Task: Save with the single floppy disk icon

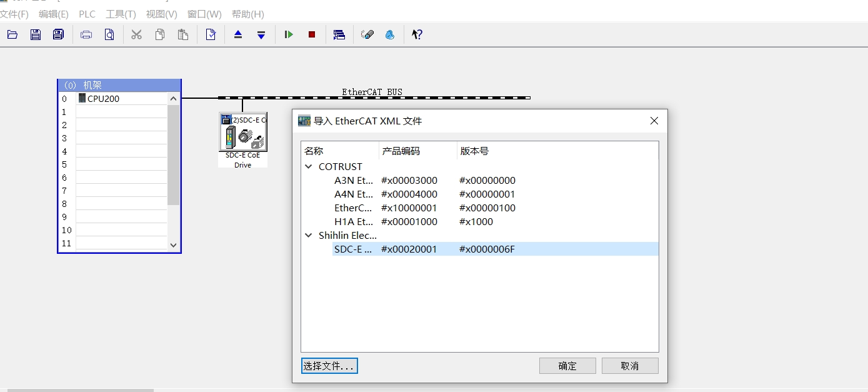Action: click(x=36, y=34)
